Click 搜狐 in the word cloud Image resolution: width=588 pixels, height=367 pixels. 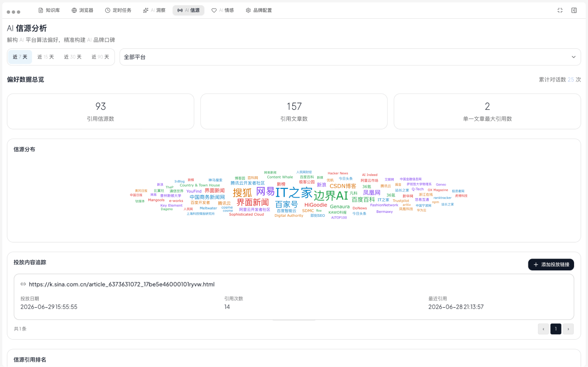242,192
